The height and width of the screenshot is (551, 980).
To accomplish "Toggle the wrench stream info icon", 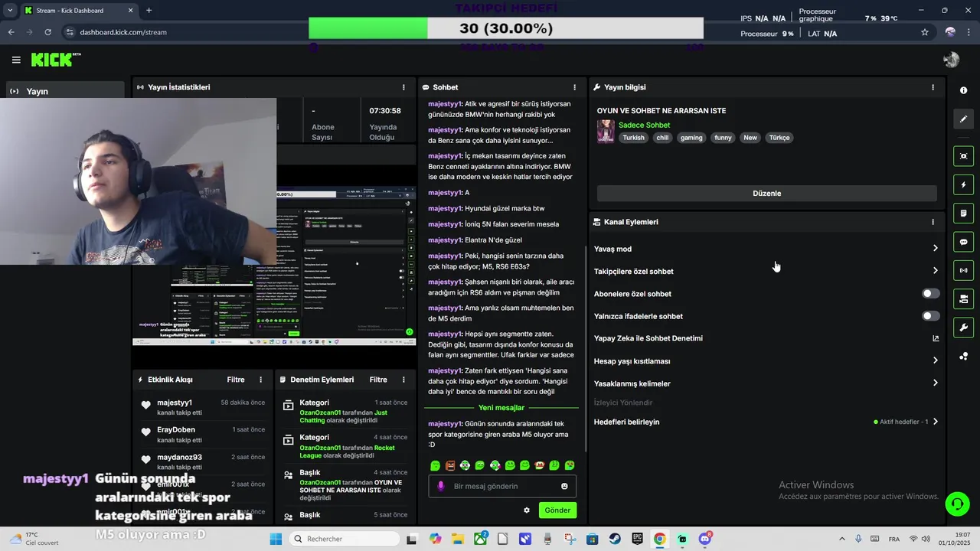I will [963, 328].
